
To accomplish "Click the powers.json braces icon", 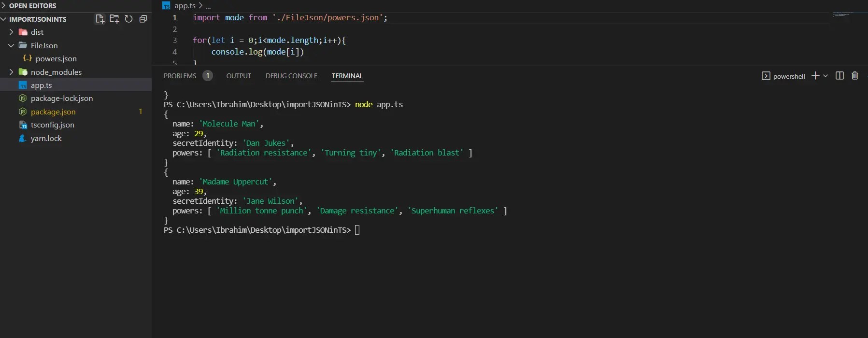I will coord(28,58).
